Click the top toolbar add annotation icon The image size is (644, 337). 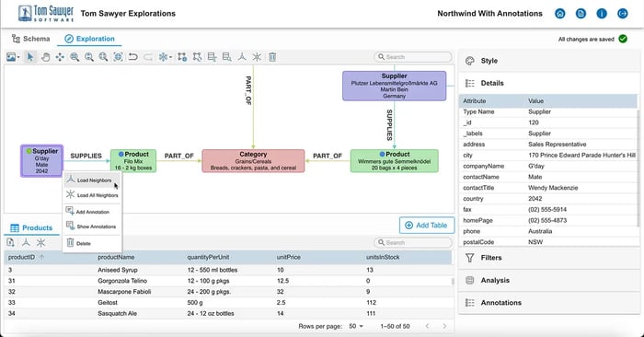click(x=212, y=57)
